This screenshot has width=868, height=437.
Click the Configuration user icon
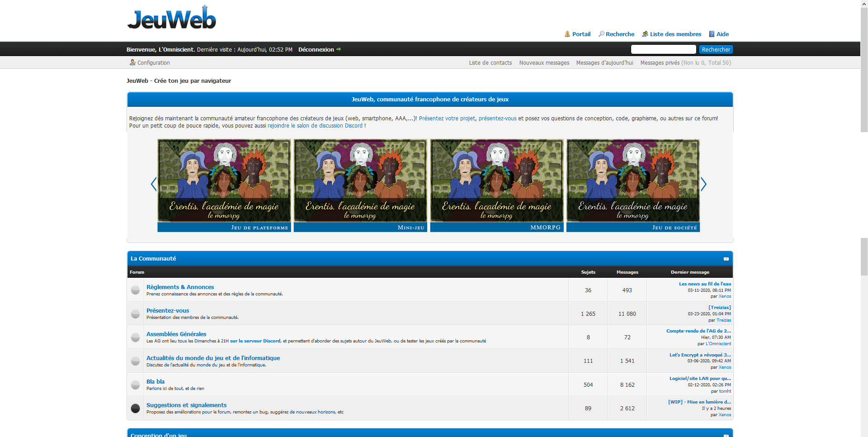pyautogui.click(x=132, y=62)
